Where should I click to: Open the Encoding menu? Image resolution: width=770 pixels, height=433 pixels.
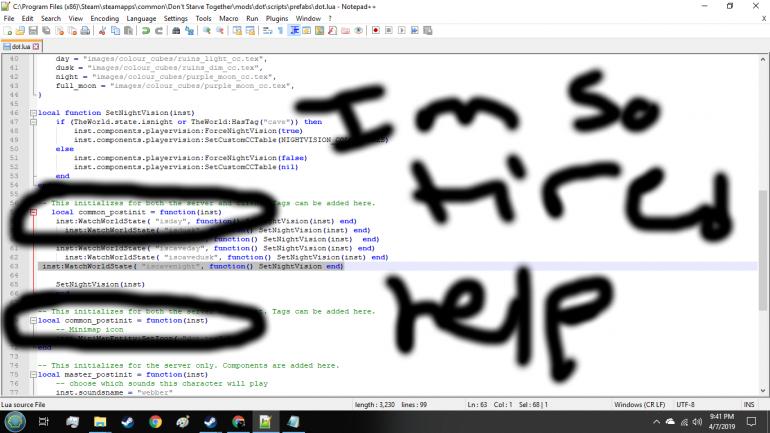coord(105,18)
